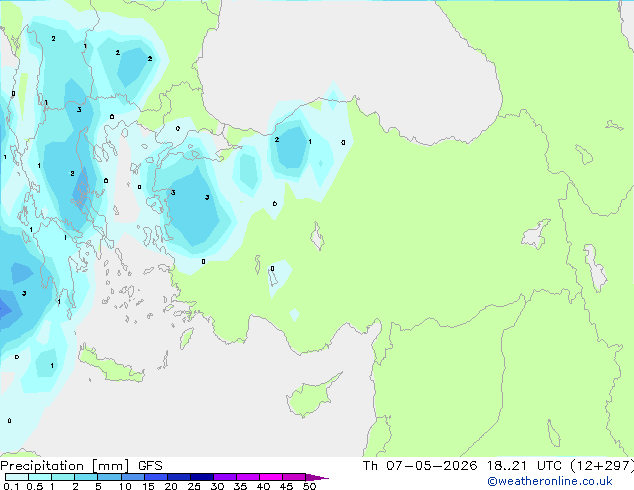
Task: Click the island of Crete on map
Action: tap(110, 366)
